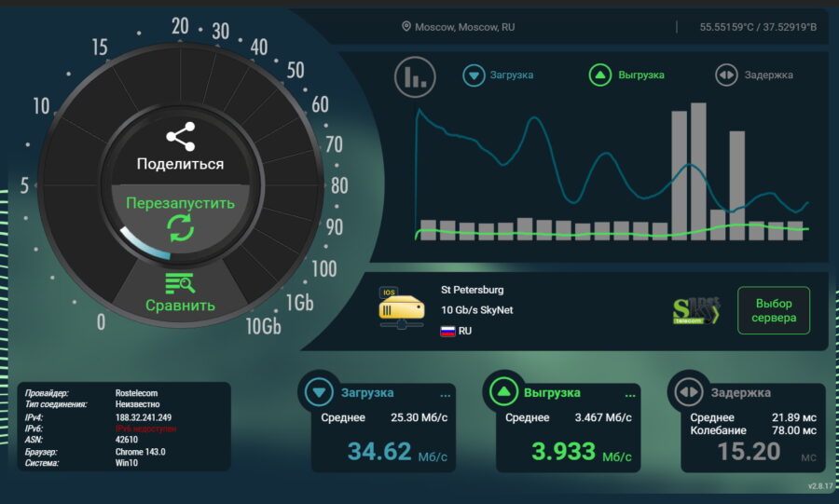The width and height of the screenshot is (839, 504).
Task: Click the SkyNet telecom logo
Action: [x=695, y=311]
